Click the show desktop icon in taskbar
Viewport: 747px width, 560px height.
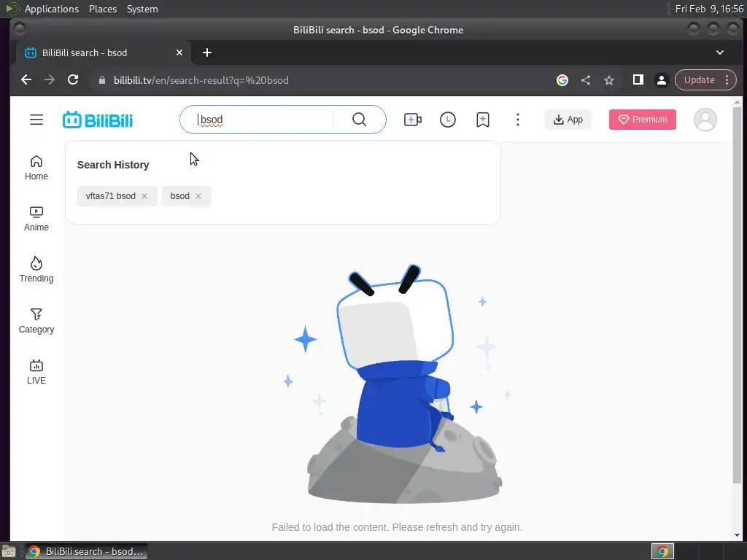[x=9, y=551]
